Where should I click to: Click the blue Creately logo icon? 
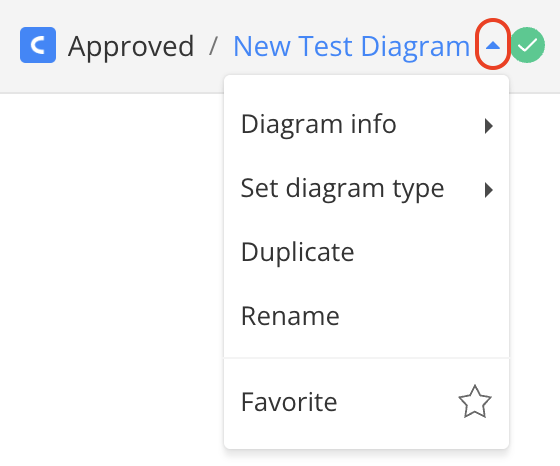pos(38,45)
